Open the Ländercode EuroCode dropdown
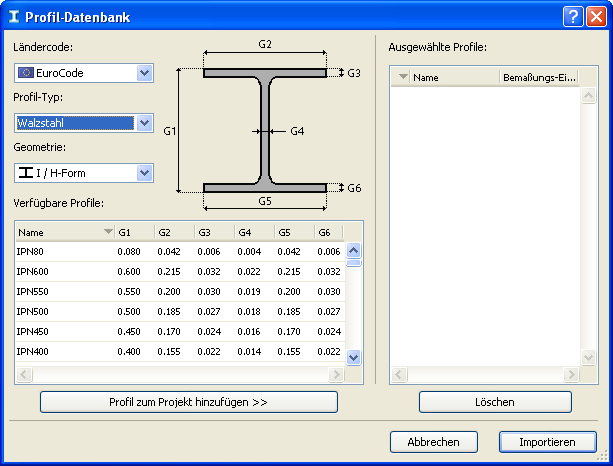The image size is (613, 466). 144,73
